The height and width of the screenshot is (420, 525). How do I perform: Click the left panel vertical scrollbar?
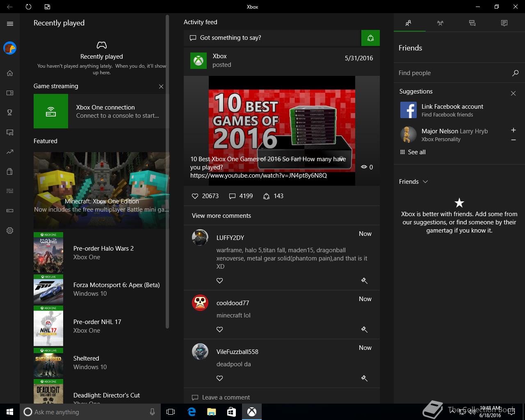click(x=167, y=171)
